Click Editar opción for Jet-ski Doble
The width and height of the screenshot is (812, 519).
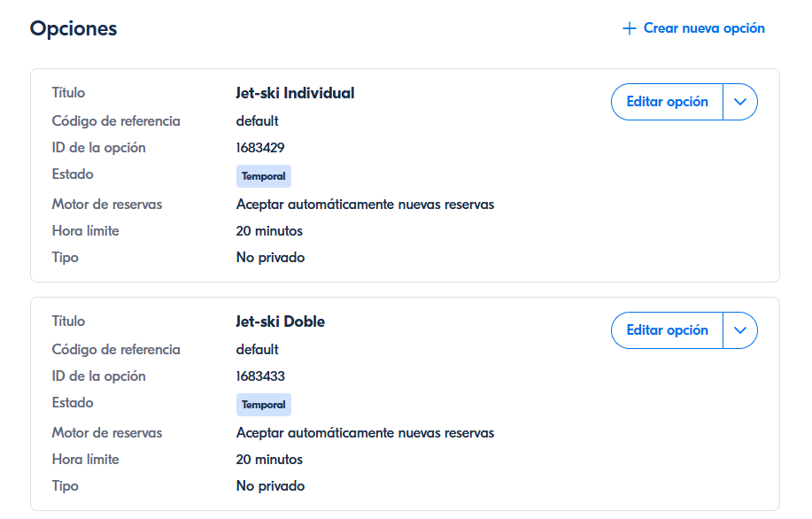tap(667, 330)
